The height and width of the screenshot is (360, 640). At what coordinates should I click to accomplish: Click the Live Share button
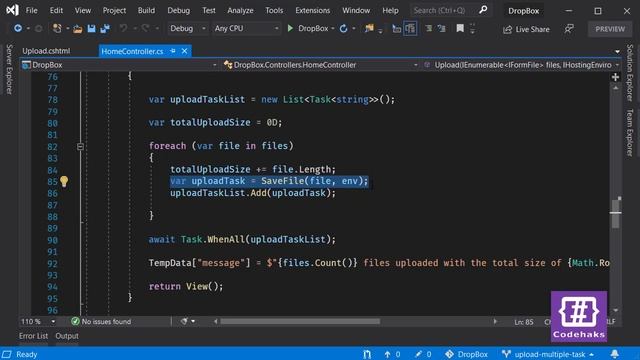point(527,29)
